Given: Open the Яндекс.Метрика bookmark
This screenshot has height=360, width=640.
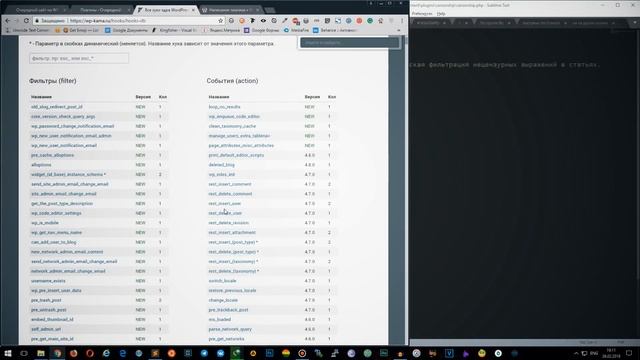Looking at the screenshot, I should (x=222, y=30).
